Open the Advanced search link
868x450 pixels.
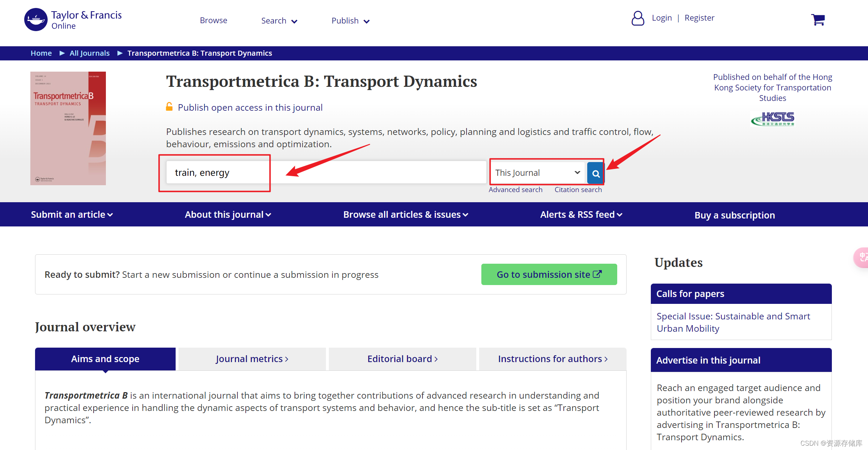pos(515,190)
